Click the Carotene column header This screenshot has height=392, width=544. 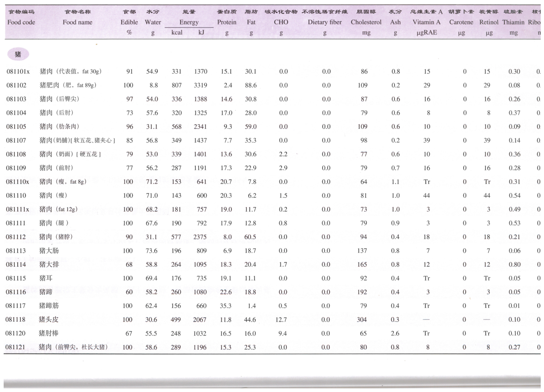pyautogui.click(x=461, y=22)
